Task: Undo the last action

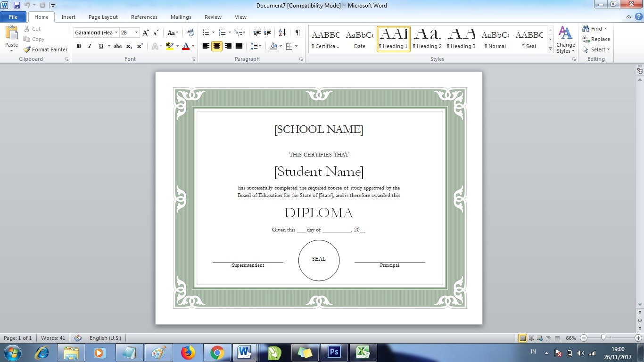Action: pyautogui.click(x=27, y=5)
